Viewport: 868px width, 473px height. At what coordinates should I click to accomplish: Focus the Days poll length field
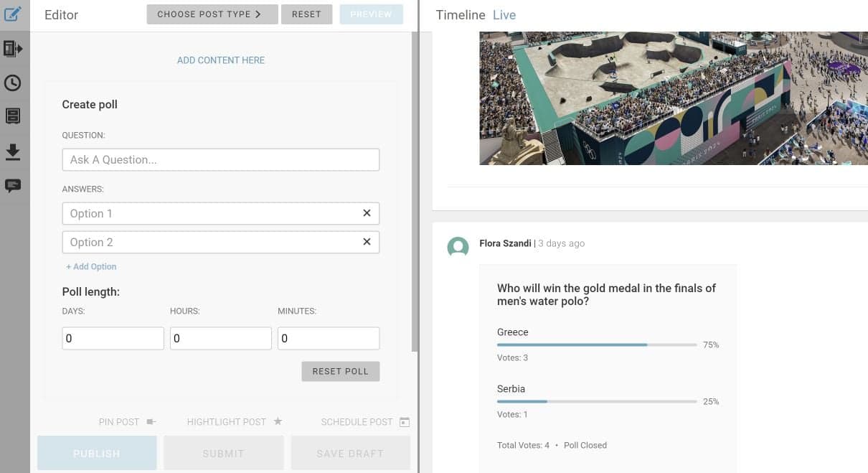point(113,338)
